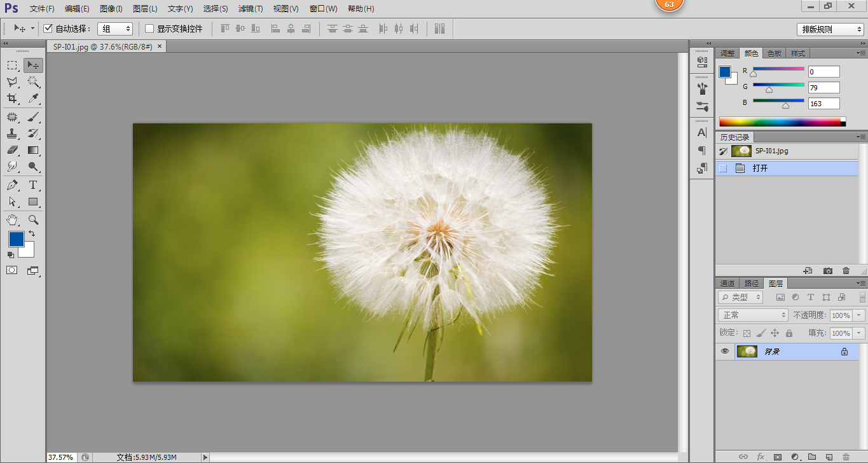Screen dimensions: 868x463
Task: Select the Clone Stamp tool
Action: coord(12,134)
